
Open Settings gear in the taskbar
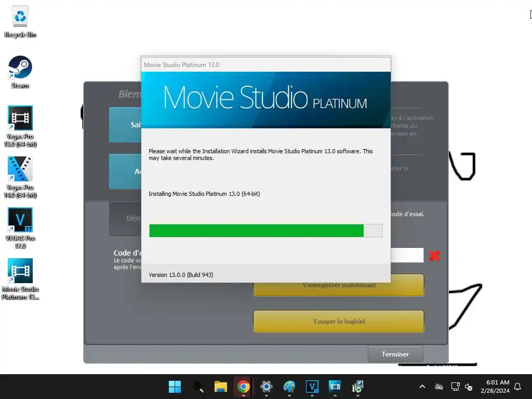pyautogui.click(x=267, y=387)
